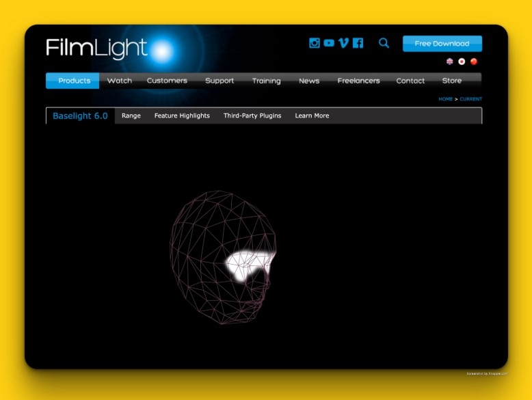Open the Contact menu item
This screenshot has width=532, height=400.
[410, 81]
